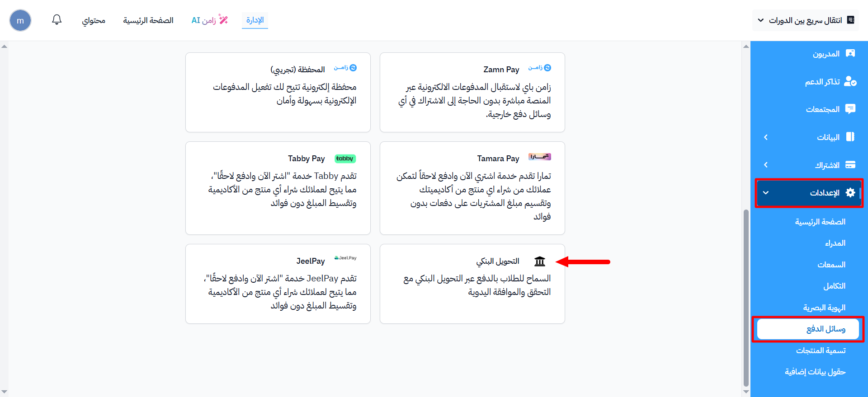Open the Zamn Pay payment card

click(x=472, y=93)
